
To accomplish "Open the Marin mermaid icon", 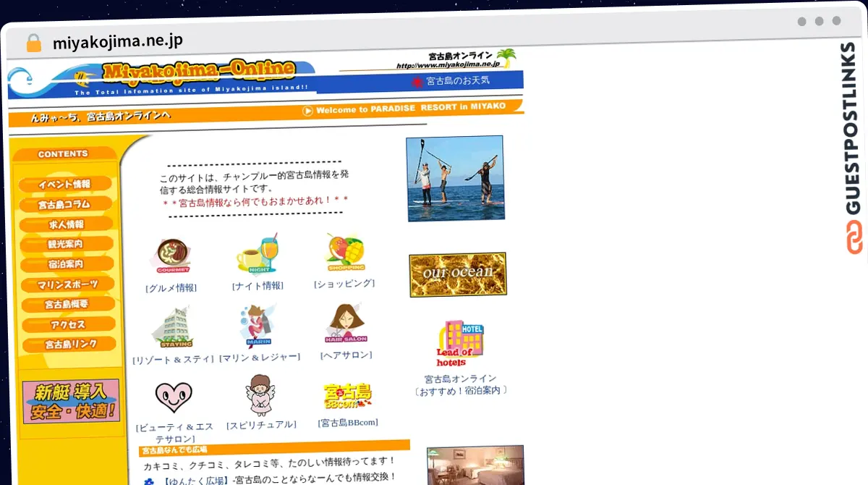I will tap(258, 326).
